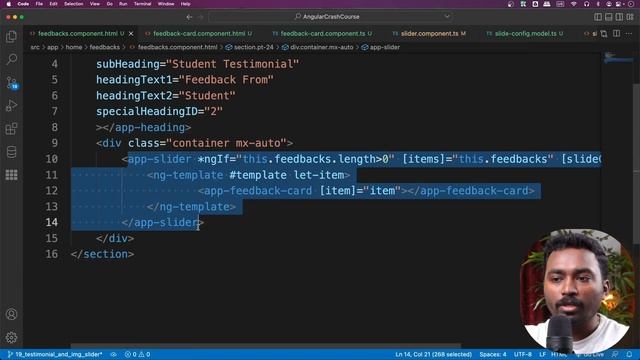
Task: Open the Manage gear icon
Action: click(x=11, y=338)
